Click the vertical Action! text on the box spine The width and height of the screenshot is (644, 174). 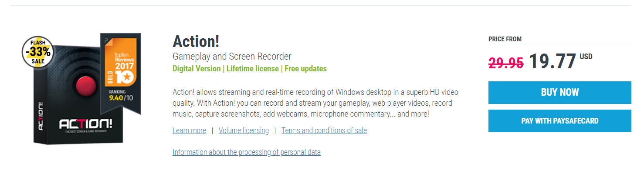[x=41, y=116]
